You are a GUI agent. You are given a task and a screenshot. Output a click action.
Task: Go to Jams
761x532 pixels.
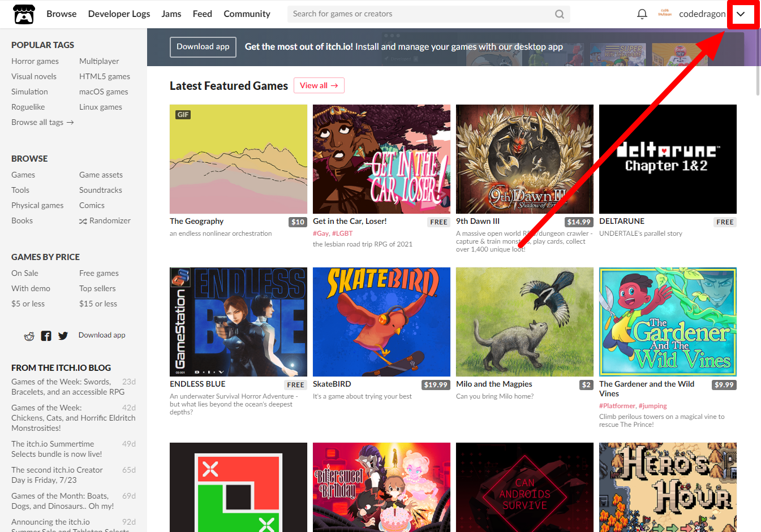point(171,14)
